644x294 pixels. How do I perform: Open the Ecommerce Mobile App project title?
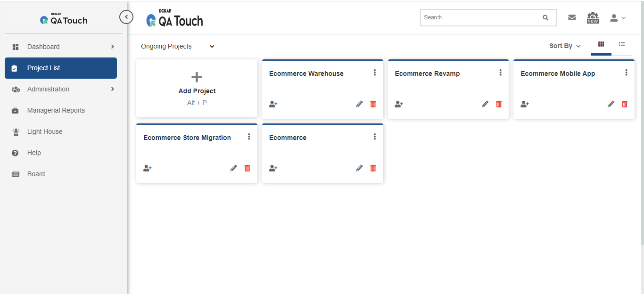(558, 73)
